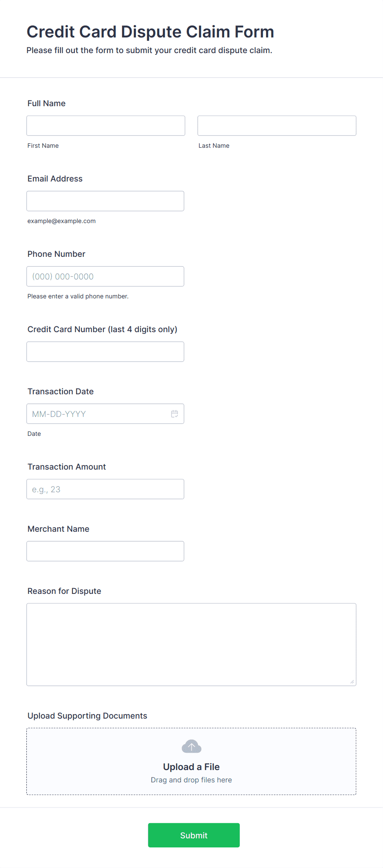
Task: Click inside the Reason for Dispute textarea
Action: coord(191,645)
